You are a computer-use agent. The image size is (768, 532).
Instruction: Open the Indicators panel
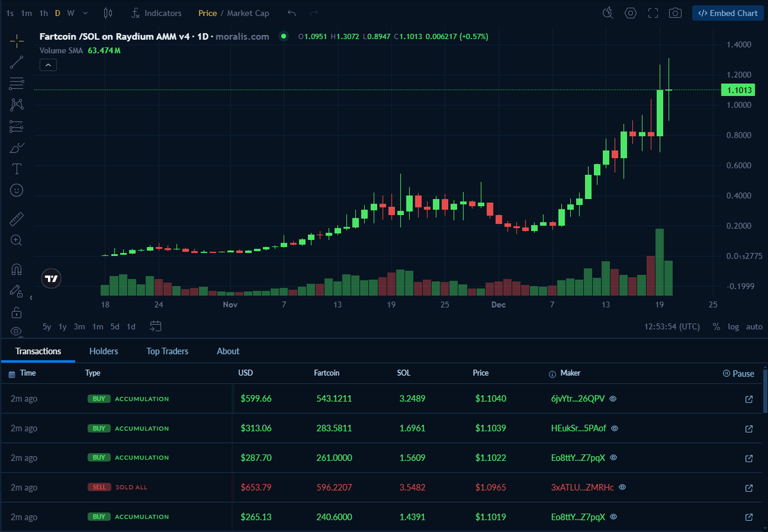tap(156, 12)
